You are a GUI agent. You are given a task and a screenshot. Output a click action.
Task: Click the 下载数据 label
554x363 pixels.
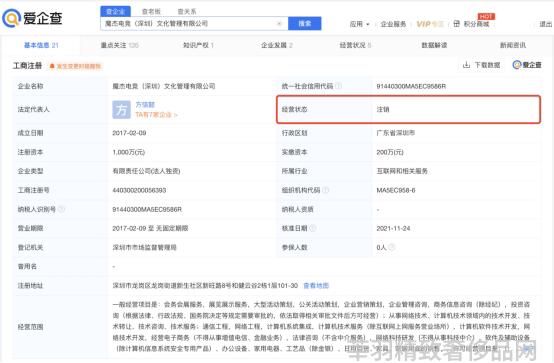487,65
